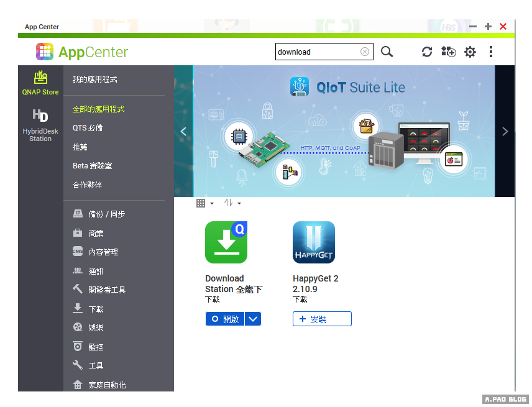Open App Center settings gear

pyautogui.click(x=470, y=52)
